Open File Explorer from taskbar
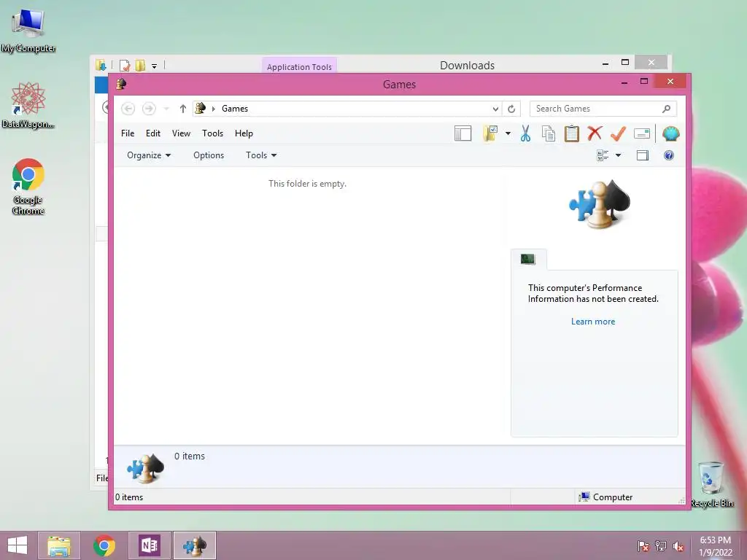The image size is (747, 560). 59,545
